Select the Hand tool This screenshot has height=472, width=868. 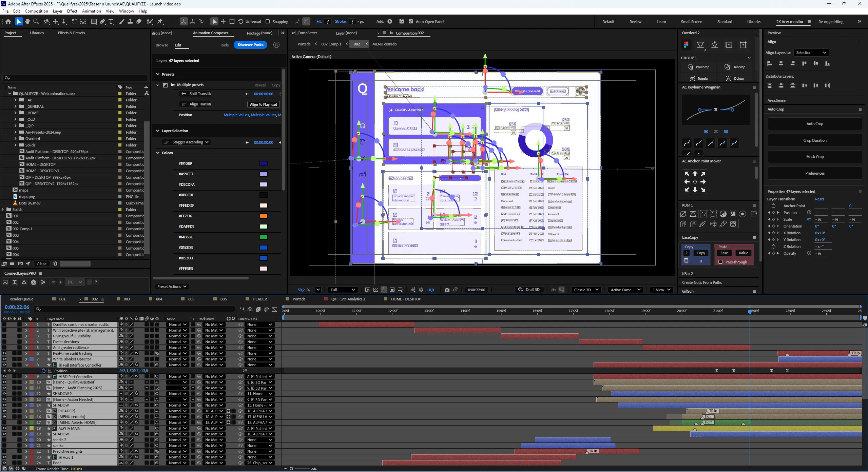(x=27, y=21)
